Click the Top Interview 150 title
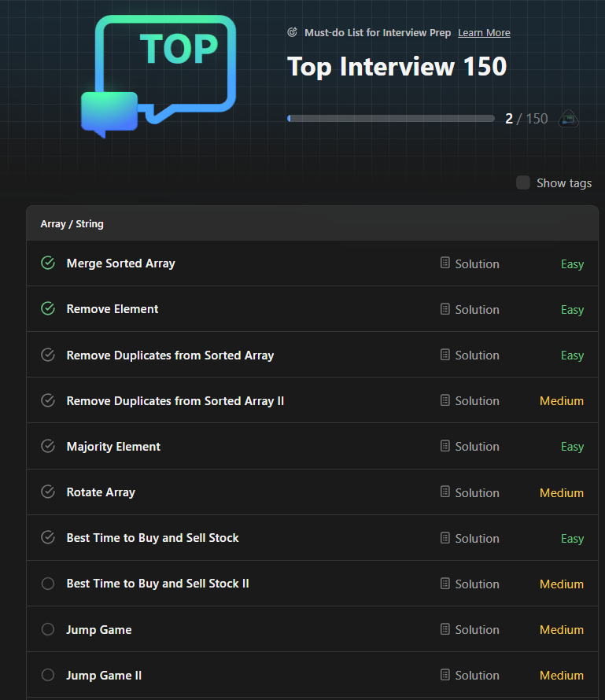 click(x=397, y=66)
